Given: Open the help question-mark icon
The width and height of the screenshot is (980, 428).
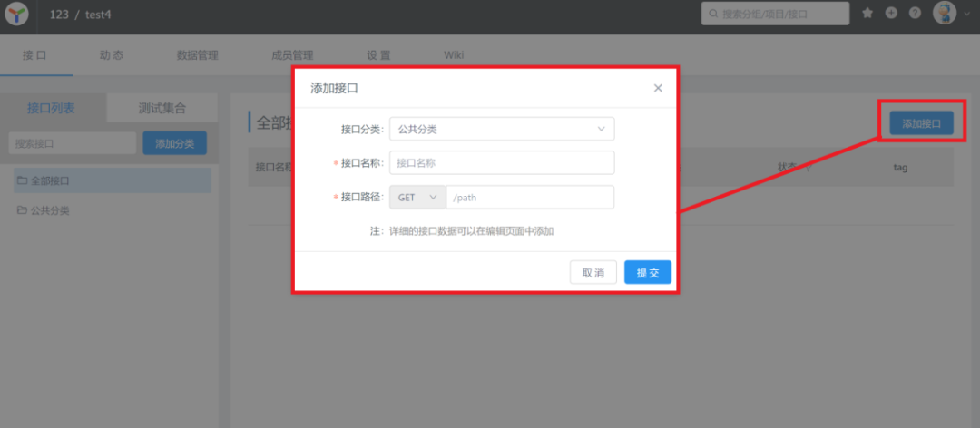Looking at the screenshot, I should pos(915,13).
